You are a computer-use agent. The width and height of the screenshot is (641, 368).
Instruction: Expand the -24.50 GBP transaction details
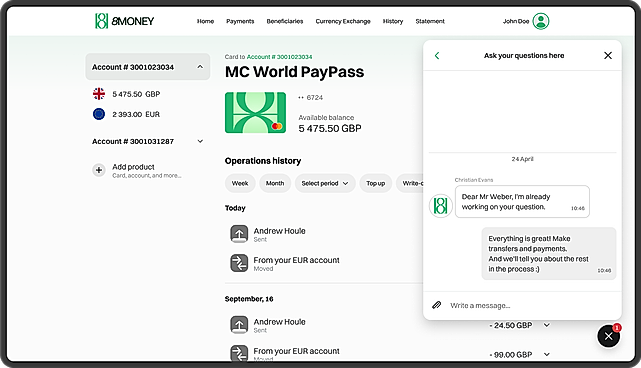547,325
